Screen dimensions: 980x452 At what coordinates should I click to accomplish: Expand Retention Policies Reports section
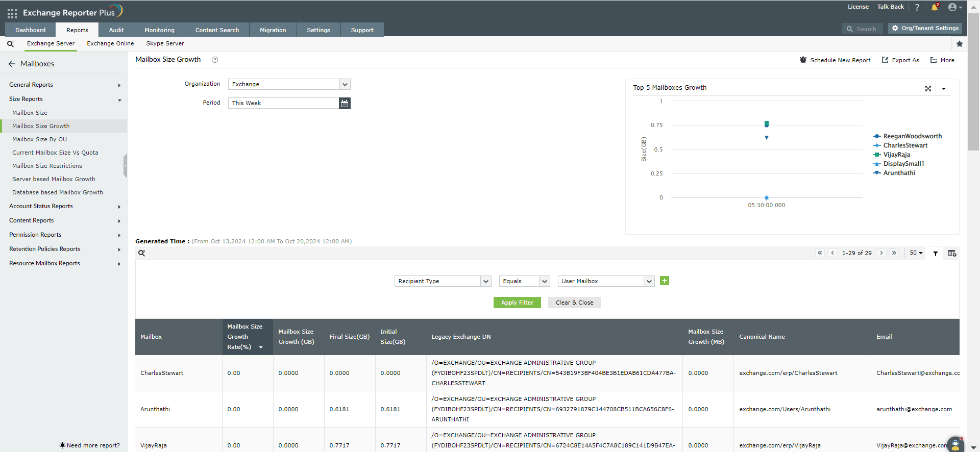(x=64, y=249)
